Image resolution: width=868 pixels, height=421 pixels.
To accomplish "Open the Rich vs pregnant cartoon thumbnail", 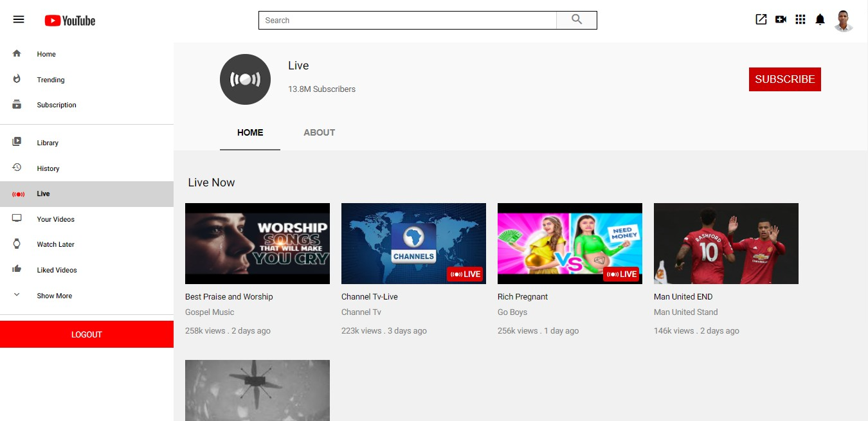I will tap(570, 244).
